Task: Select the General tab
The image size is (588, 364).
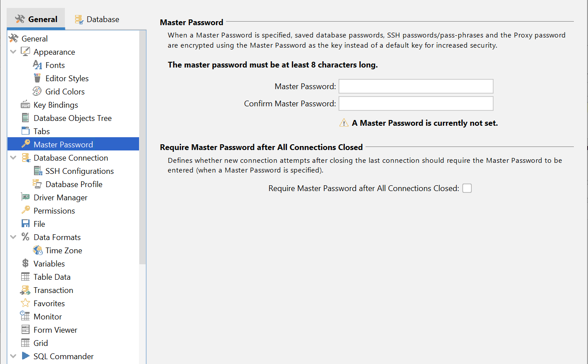Action: point(36,19)
